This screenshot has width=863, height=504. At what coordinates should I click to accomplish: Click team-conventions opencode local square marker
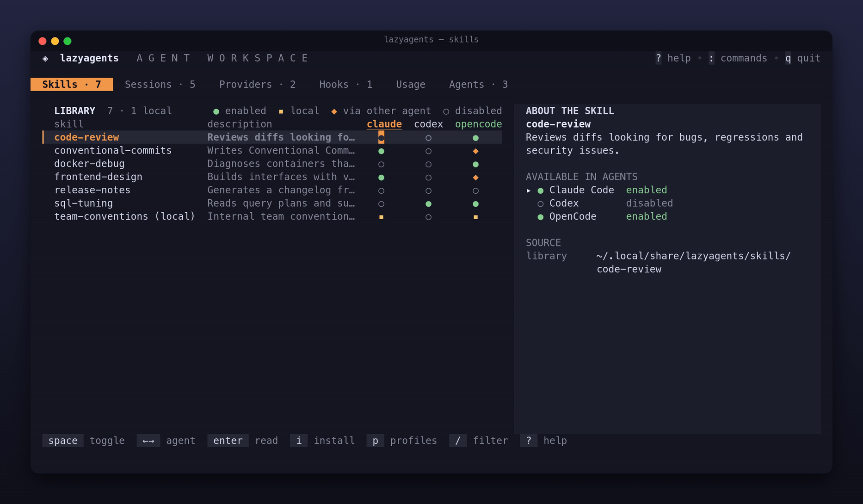475,217
